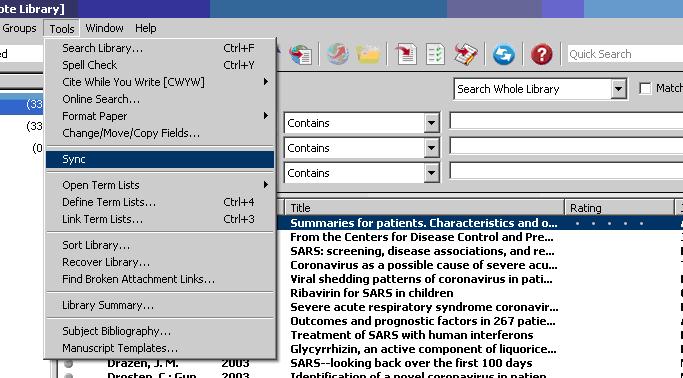Set rating dots on Summaries for patients row
The height and width of the screenshot is (378, 683).
609,223
